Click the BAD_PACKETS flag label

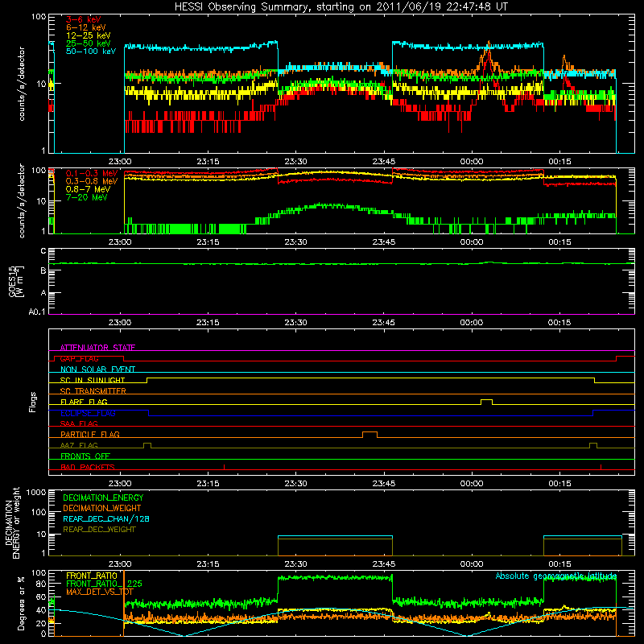click(88, 467)
